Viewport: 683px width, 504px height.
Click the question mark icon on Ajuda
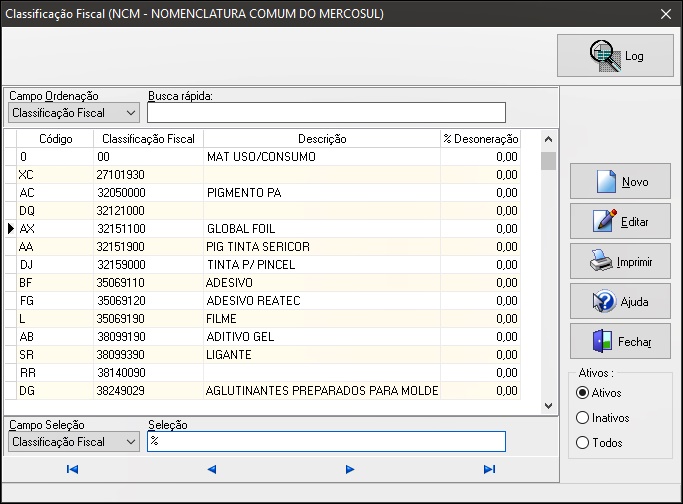[x=604, y=301]
